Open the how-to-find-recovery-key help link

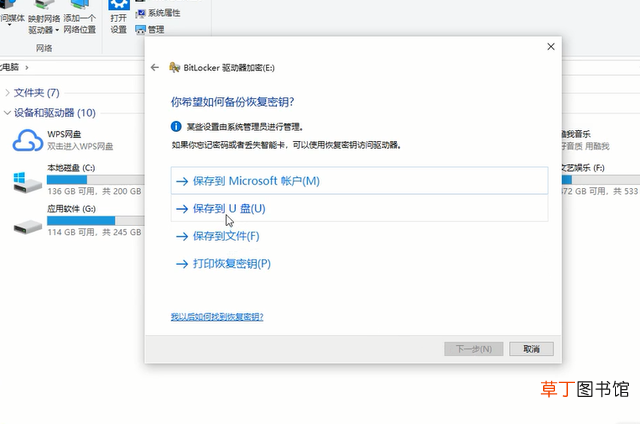[x=217, y=317]
